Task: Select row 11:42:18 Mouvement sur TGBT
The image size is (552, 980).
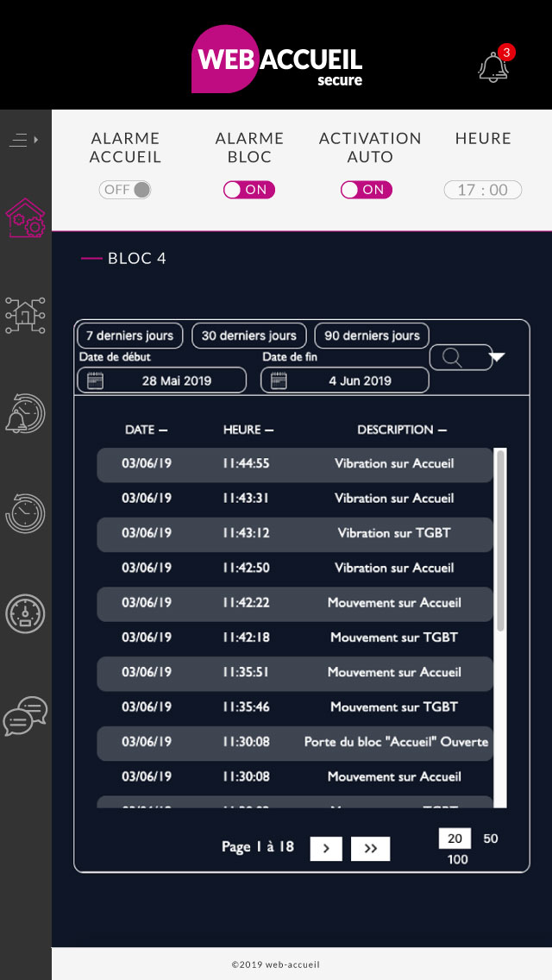Action: coord(295,638)
